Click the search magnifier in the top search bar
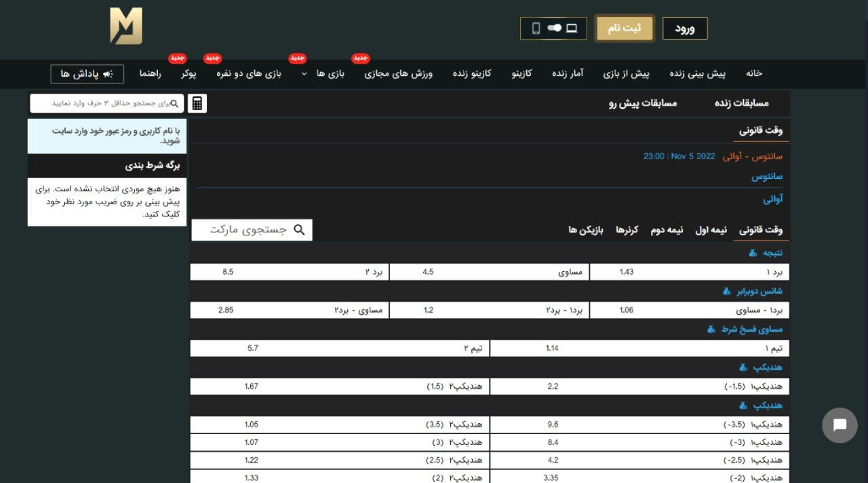The height and width of the screenshot is (483, 868). 175,103
